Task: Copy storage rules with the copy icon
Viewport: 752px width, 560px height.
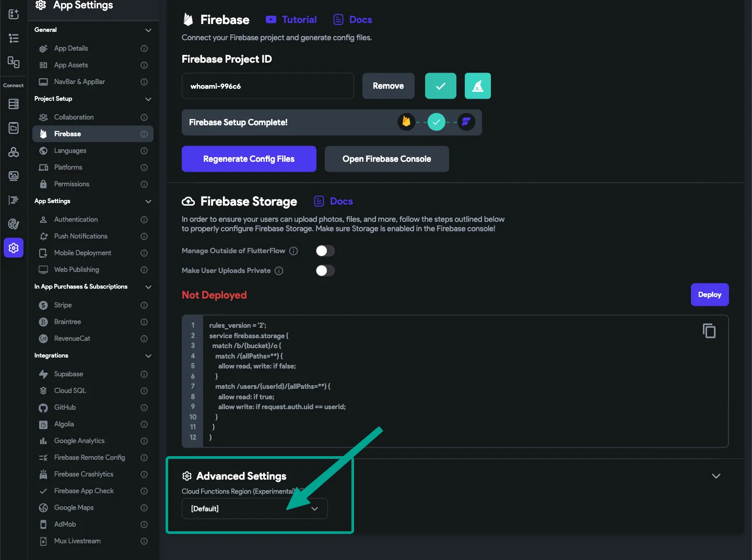Action: point(709,331)
